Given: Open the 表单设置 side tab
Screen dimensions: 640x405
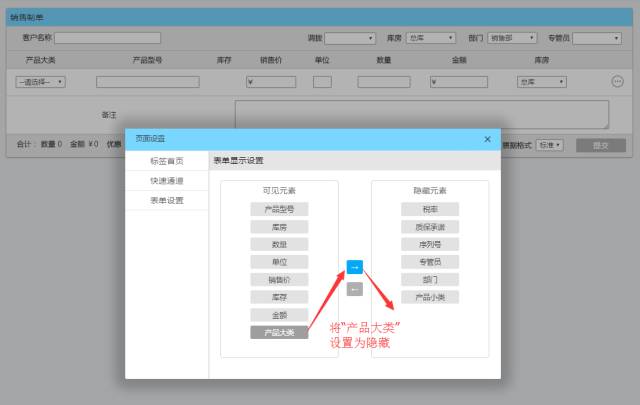Looking at the screenshot, I should [167, 200].
